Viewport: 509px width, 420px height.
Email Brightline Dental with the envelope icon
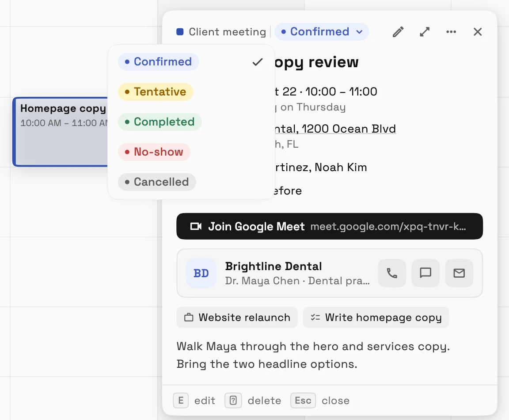[459, 273]
